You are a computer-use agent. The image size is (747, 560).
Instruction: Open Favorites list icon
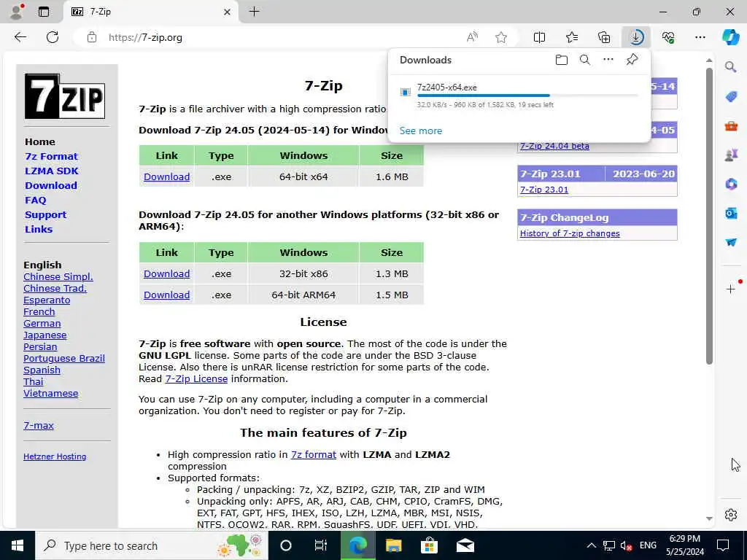coord(572,37)
